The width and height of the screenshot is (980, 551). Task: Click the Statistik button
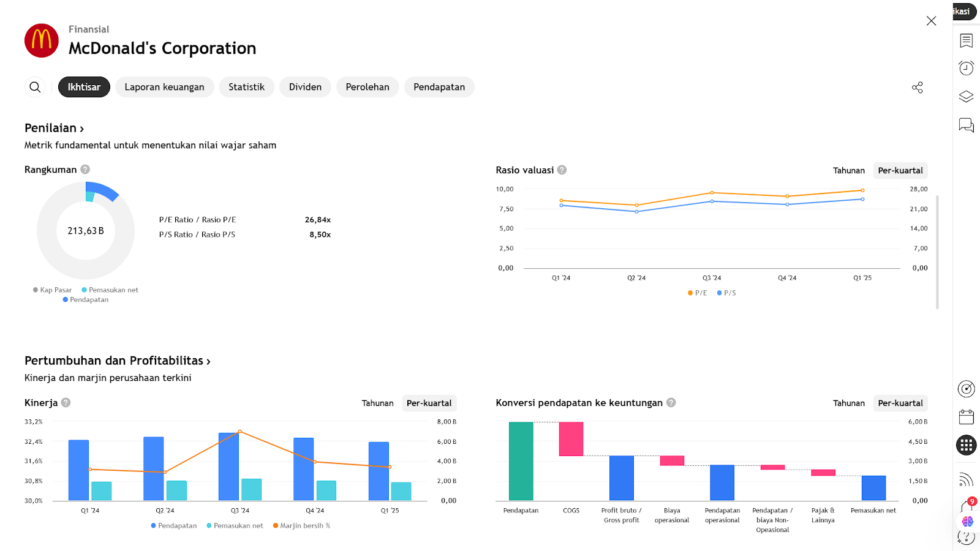point(246,87)
